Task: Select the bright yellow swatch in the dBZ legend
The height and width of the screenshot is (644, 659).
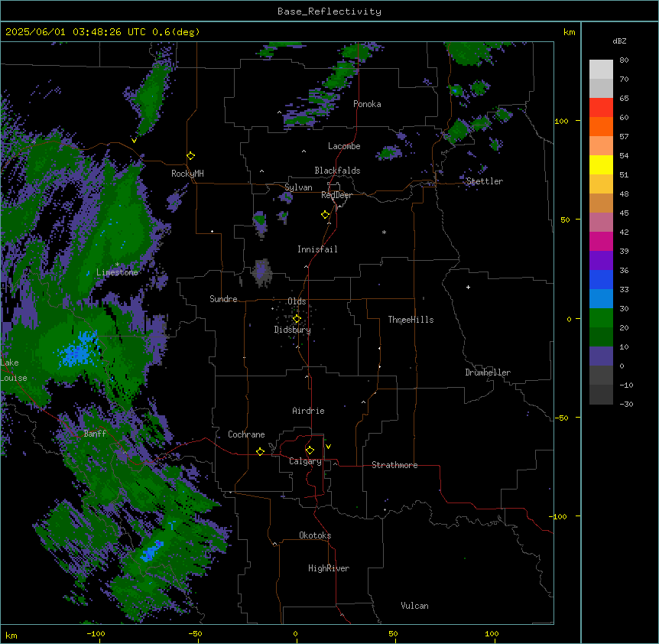Action: pos(601,164)
